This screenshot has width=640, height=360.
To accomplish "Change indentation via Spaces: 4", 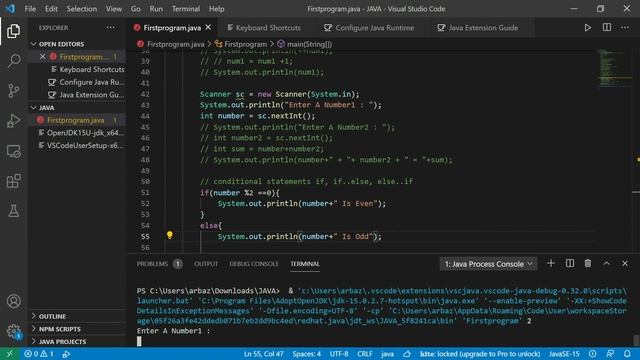I will pyautogui.click(x=306, y=354).
